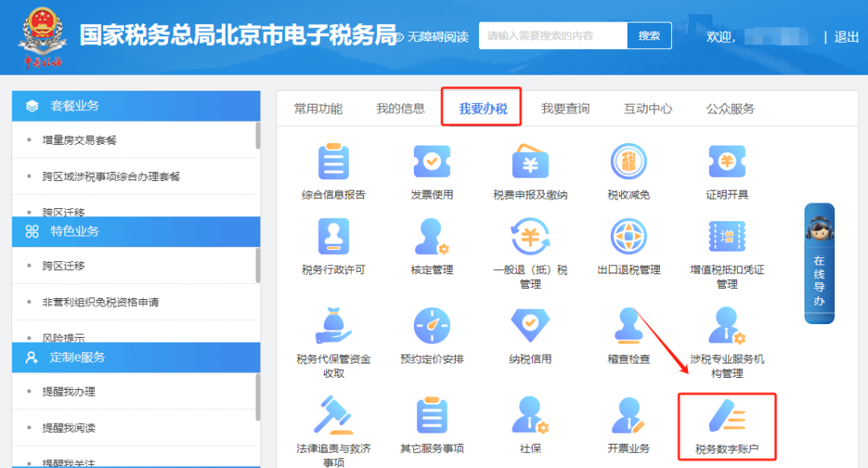The width and height of the screenshot is (868, 468).
Task: Open the 我要查询 tab
Action: click(x=565, y=109)
